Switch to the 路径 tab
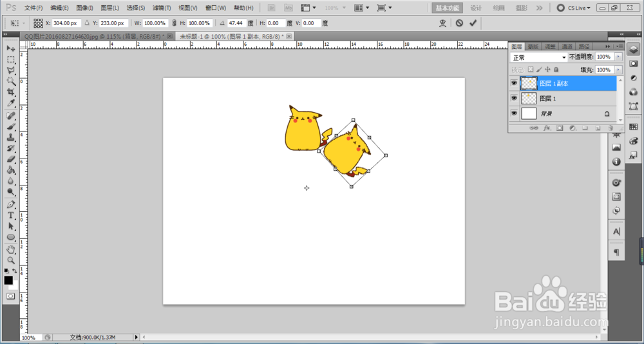The width and height of the screenshot is (644, 344). [583, 46]
